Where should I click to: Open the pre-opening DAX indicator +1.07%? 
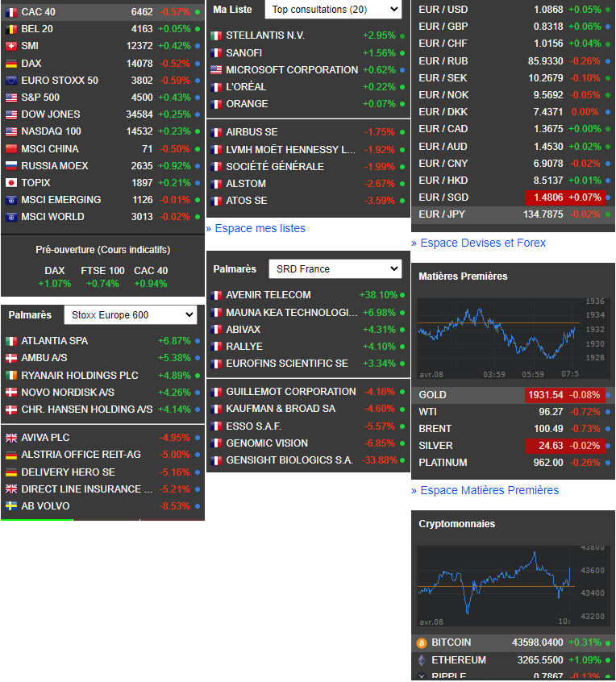pyautogui.click(x=55, y=277)
